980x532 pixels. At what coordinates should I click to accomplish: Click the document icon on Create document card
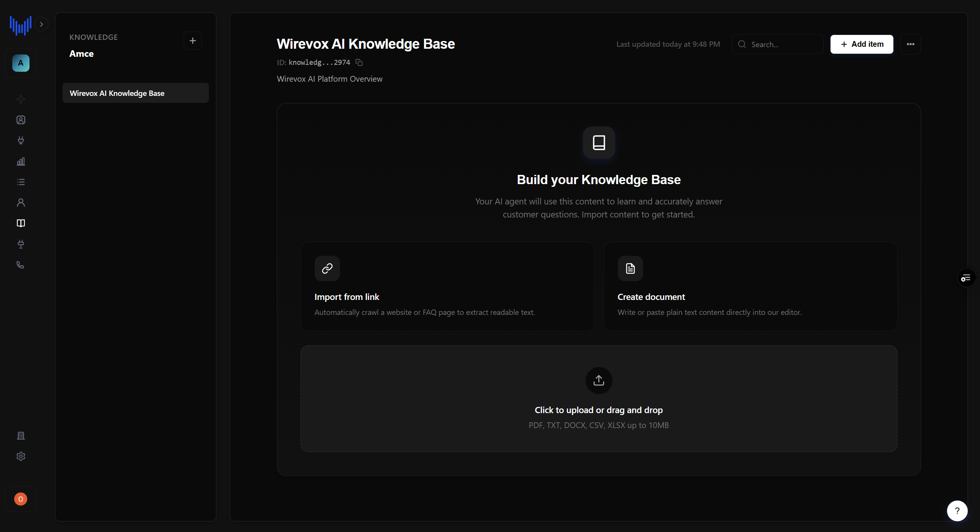pyautogui.click(x=630, y=268)
